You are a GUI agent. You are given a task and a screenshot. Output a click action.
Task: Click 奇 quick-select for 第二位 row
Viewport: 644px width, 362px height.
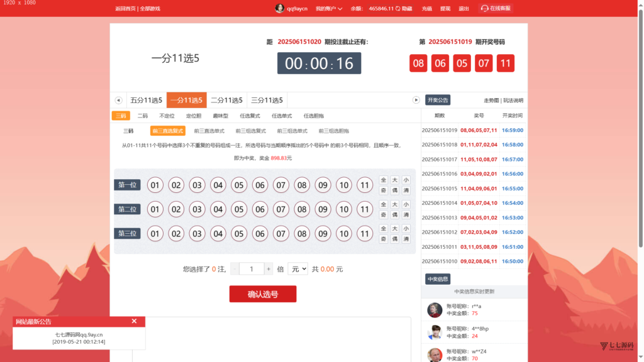[383, 215]
